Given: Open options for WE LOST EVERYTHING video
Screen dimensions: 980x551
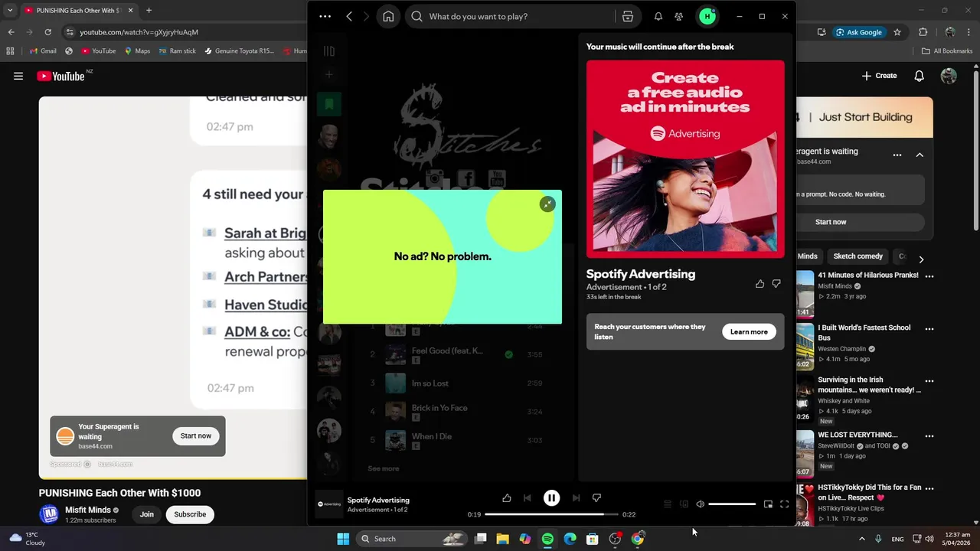Looking at the screenshot, I should pos(929,436).
